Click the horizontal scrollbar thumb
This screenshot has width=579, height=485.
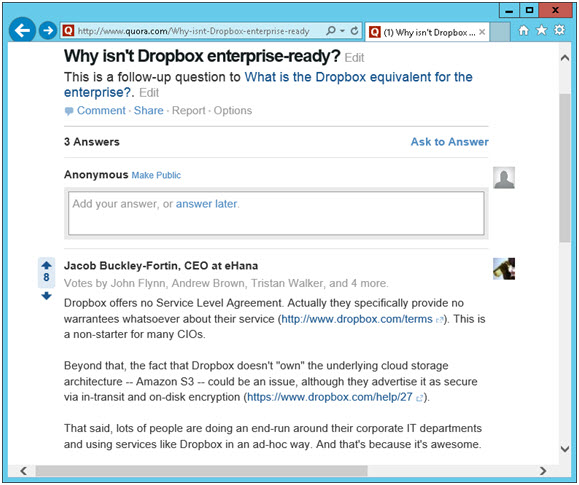(202, 471)
